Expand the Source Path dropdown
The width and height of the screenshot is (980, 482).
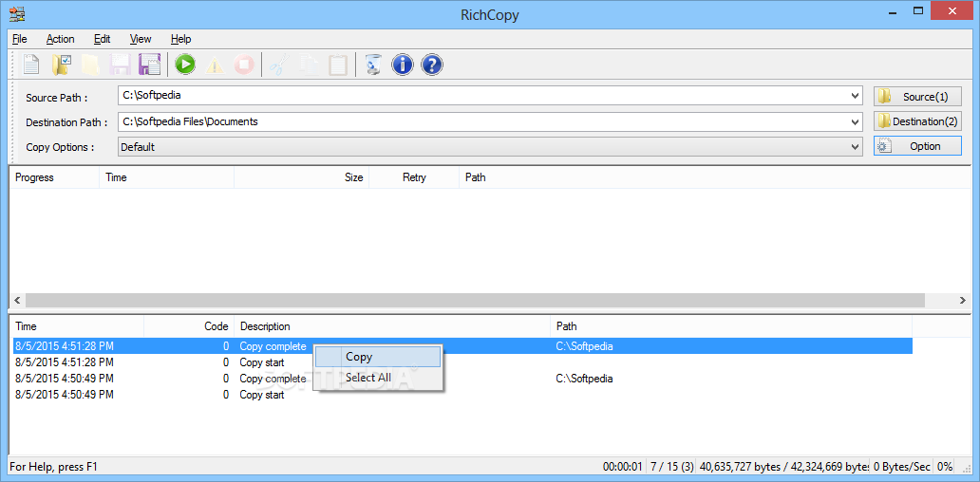pyautogui.click(x=856, y=96)
